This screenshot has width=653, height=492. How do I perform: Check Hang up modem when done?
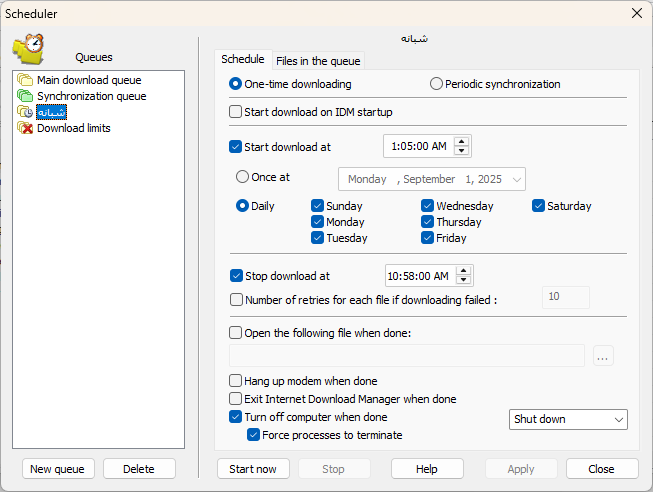(235, 381)
